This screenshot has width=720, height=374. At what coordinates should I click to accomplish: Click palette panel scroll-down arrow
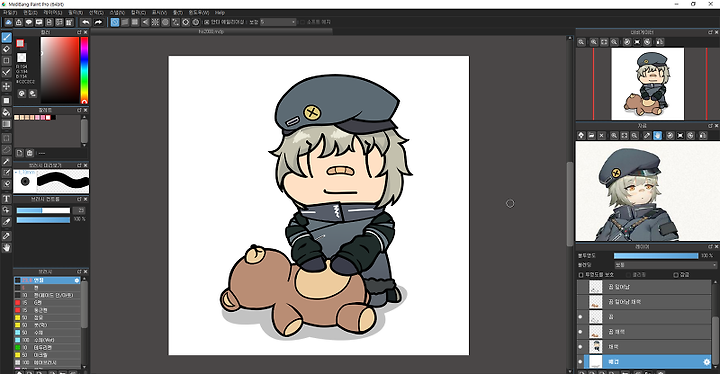click(84, 145)
